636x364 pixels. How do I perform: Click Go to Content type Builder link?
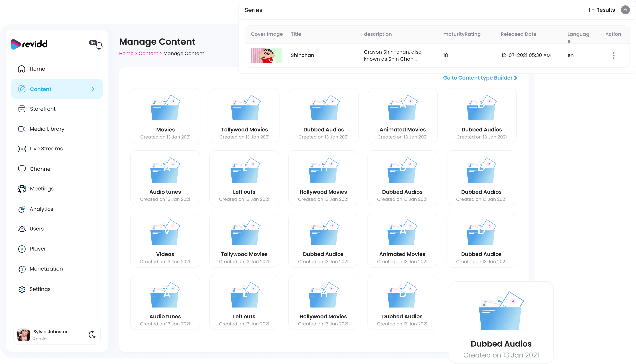pyautogui.click(x=480, y=78)
